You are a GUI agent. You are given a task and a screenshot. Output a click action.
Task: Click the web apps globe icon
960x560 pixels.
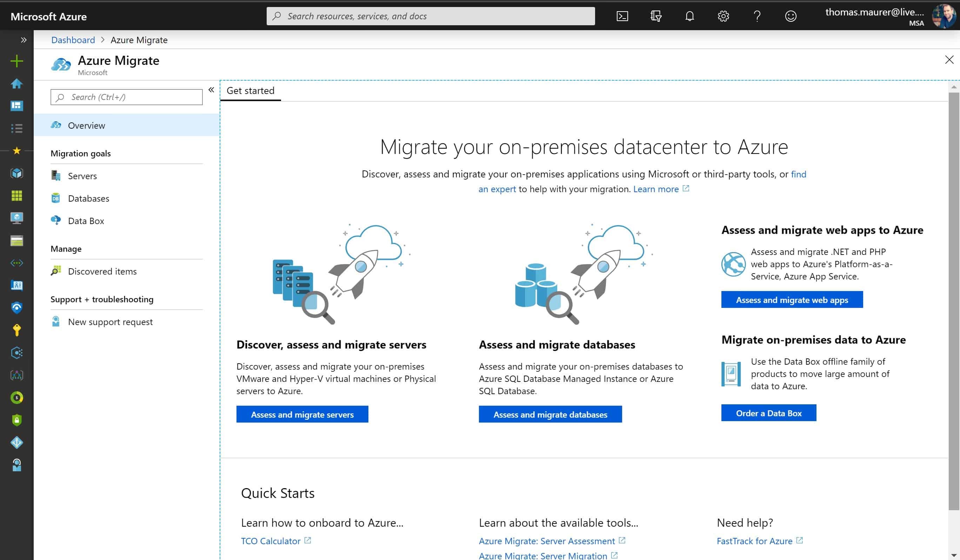tap(733, 264)
